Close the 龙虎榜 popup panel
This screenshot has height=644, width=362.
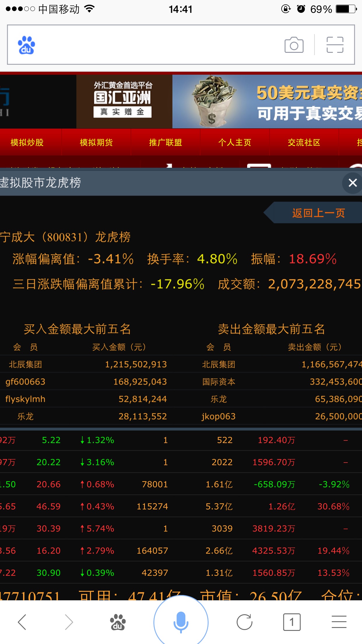pyautogui.click(x=353, y=183)
